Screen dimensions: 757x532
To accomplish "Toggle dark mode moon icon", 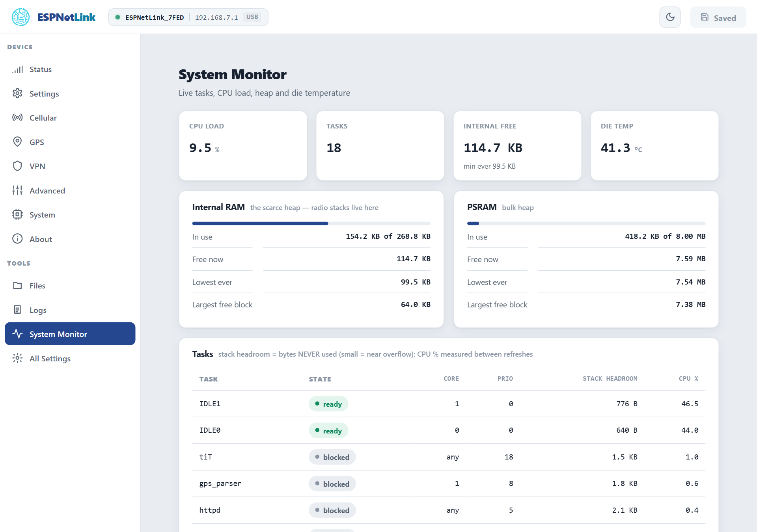I will point(670,17).
